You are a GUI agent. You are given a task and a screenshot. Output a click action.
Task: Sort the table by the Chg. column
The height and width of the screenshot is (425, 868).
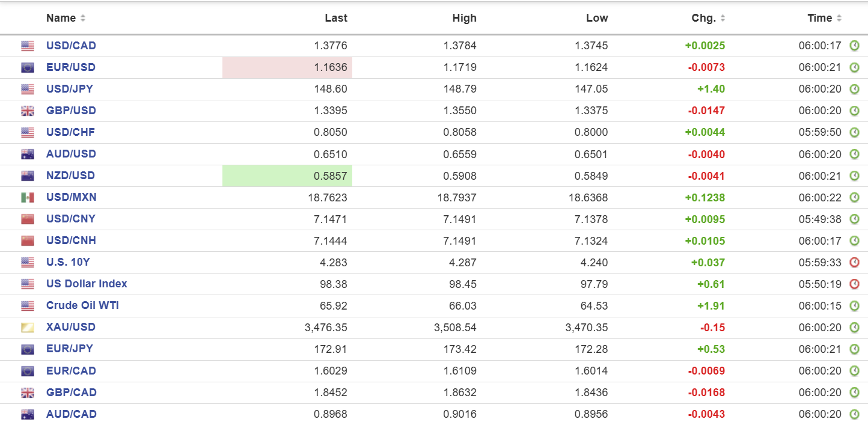[x=708, y=18]
